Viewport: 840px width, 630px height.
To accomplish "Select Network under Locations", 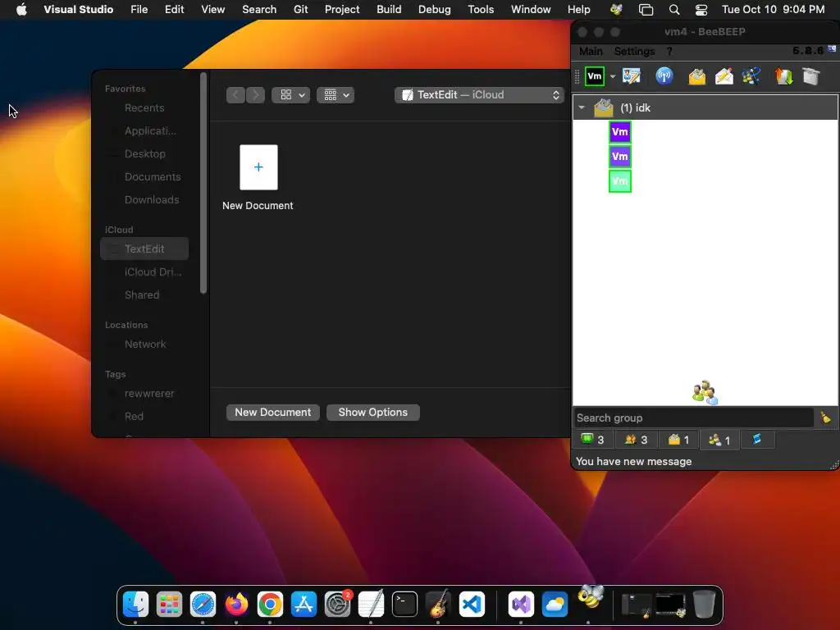I will 144,344.
